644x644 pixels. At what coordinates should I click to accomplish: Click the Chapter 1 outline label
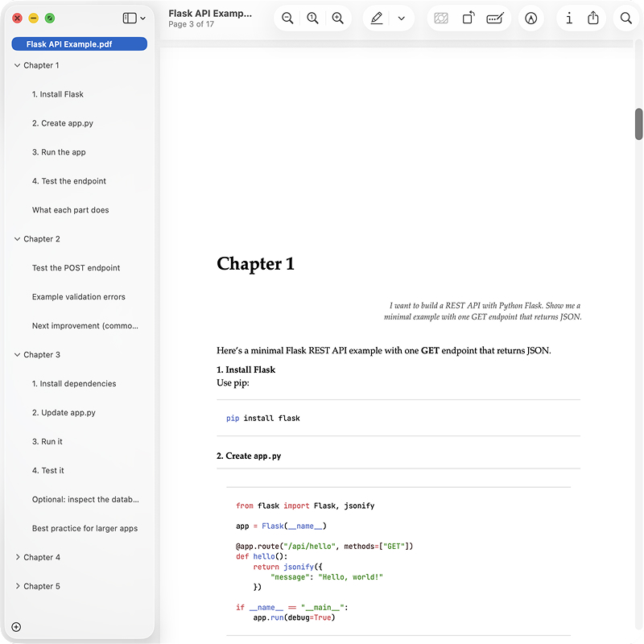[41, 65]
